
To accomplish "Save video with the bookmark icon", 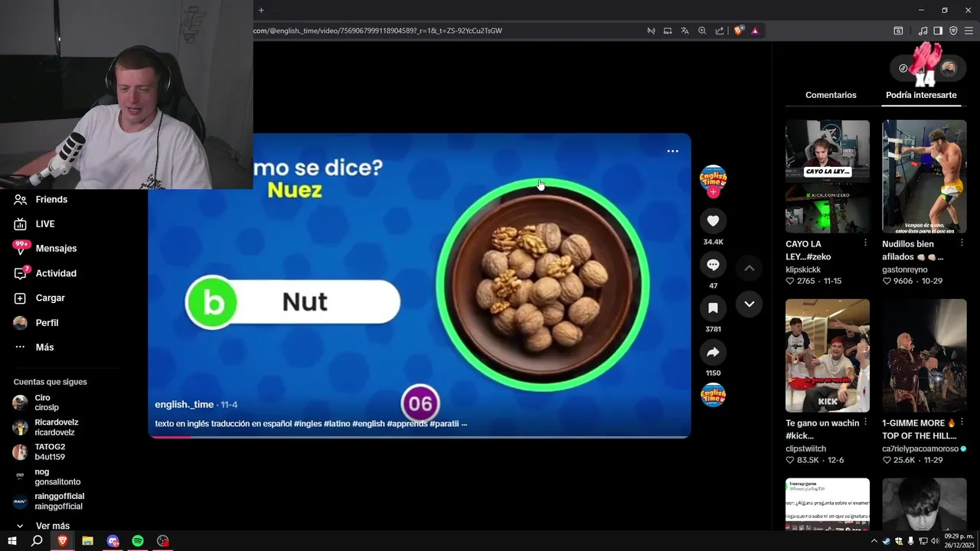I will 713,308.
